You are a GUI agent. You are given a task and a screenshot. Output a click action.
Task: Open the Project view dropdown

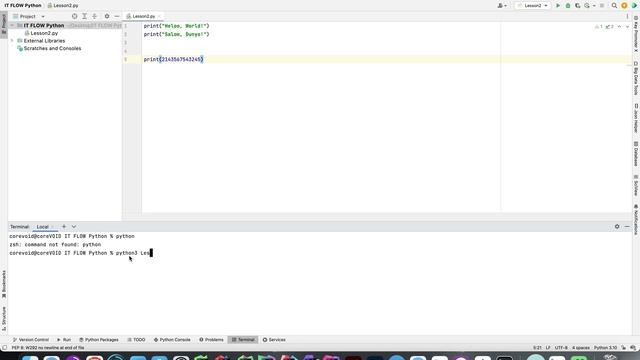tap(29, 16)
